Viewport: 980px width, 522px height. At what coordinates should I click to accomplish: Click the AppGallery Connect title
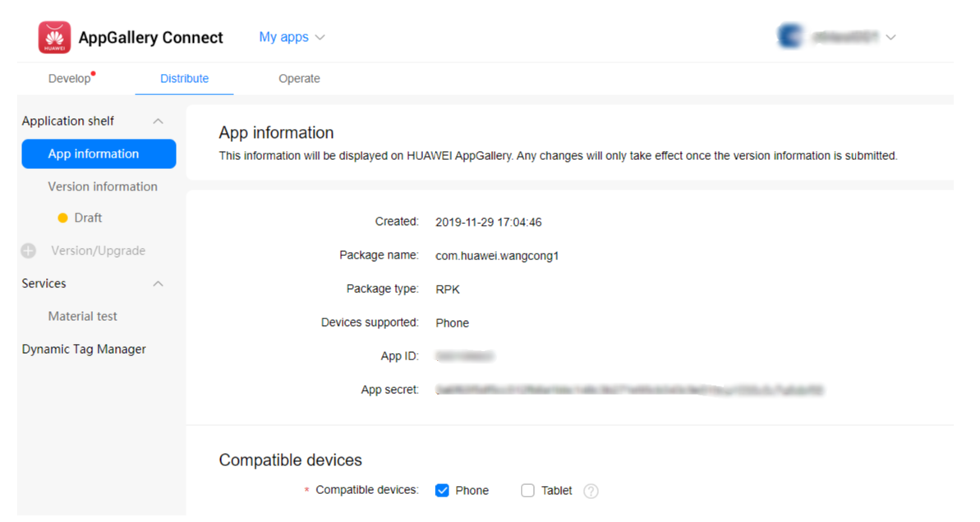(150, 38)
